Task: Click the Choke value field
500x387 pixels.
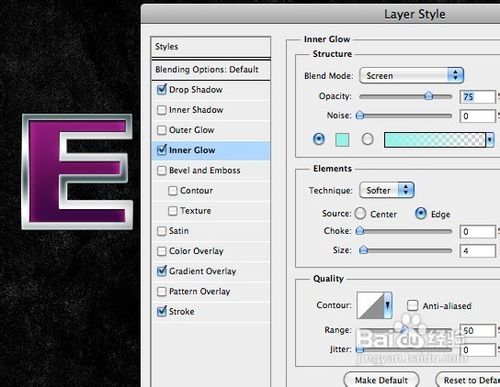Action: 478,231
